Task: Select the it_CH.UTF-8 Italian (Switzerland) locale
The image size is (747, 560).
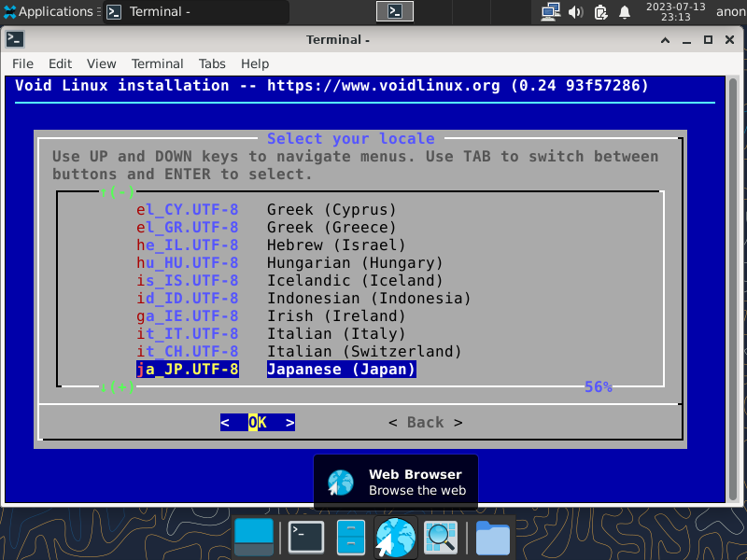Action: 299,352
